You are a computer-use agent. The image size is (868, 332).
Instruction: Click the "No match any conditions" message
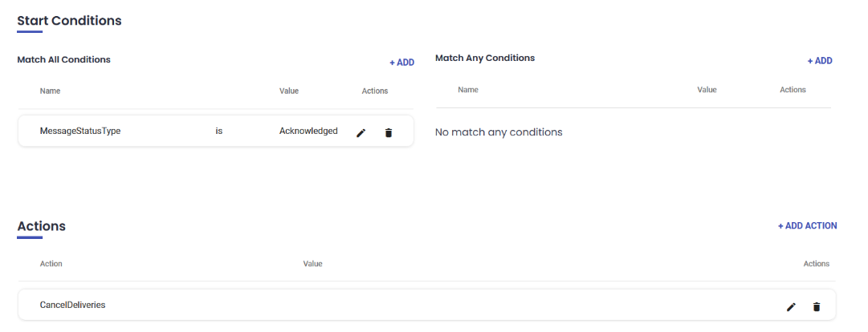click(x=499, y=132)
